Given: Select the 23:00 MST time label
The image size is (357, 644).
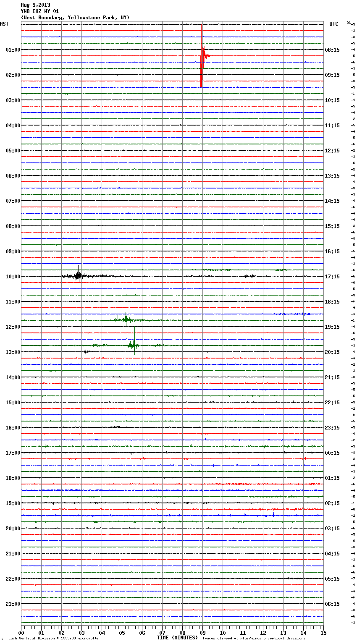Looking at the screenshot, I should click(x=13, y=604).
